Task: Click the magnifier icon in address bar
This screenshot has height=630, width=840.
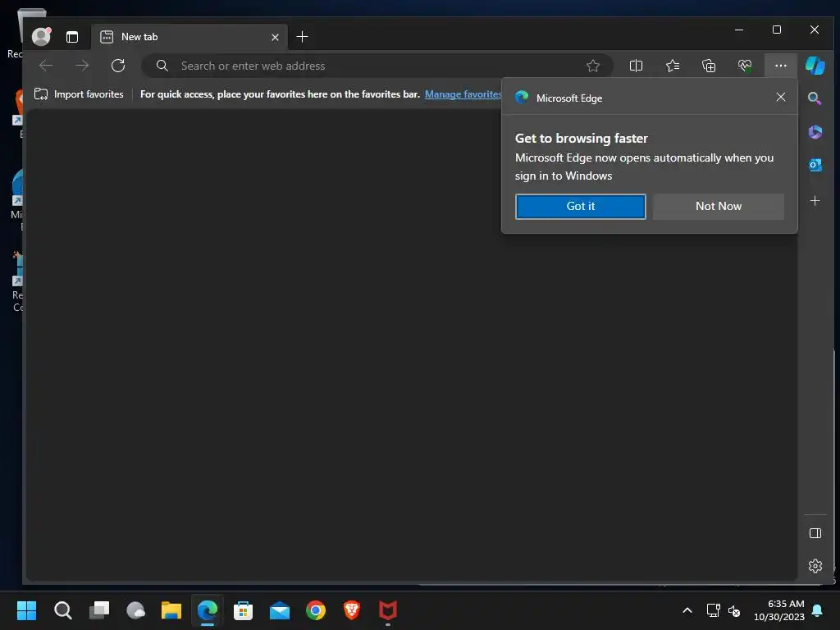Action: click(x=162, y=66)
